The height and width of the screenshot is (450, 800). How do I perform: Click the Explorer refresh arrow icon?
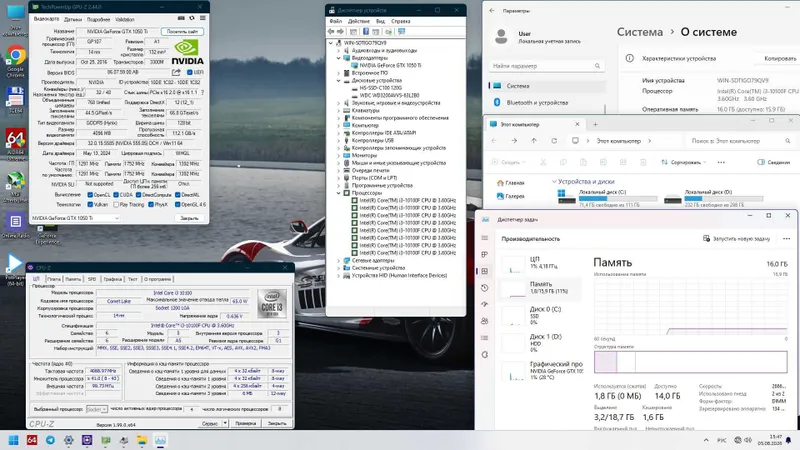click(x=554, y=141)
